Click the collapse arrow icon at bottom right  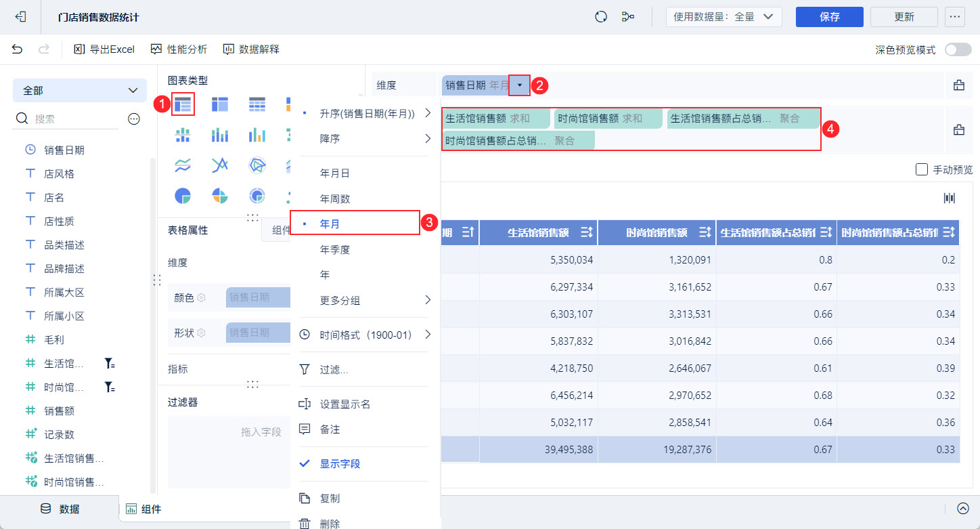click(963, 509)
